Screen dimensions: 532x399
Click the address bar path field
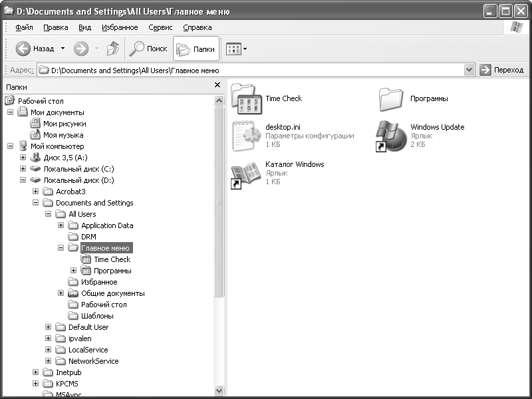pyautogui.click(x=251, y=70)
